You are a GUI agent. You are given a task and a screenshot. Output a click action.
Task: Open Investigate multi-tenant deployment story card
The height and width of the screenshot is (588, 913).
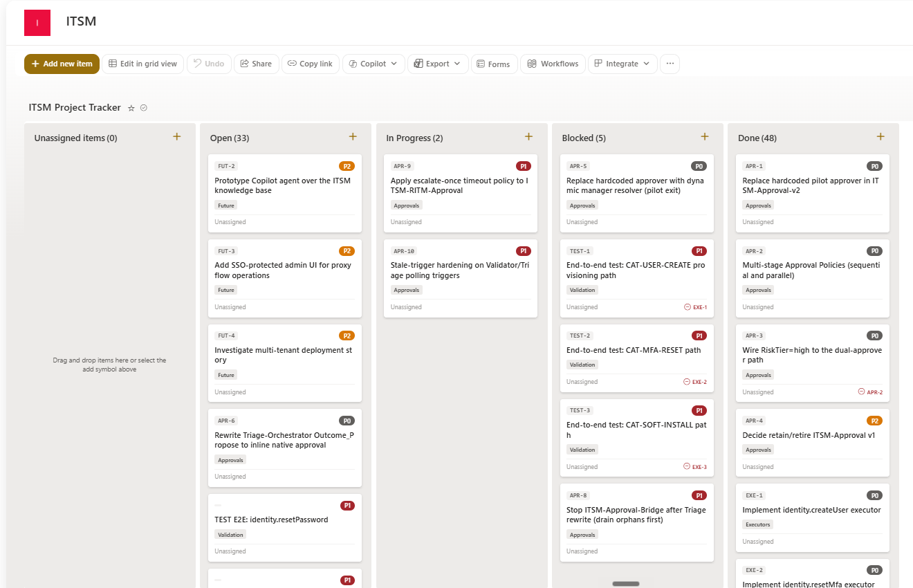285,363
